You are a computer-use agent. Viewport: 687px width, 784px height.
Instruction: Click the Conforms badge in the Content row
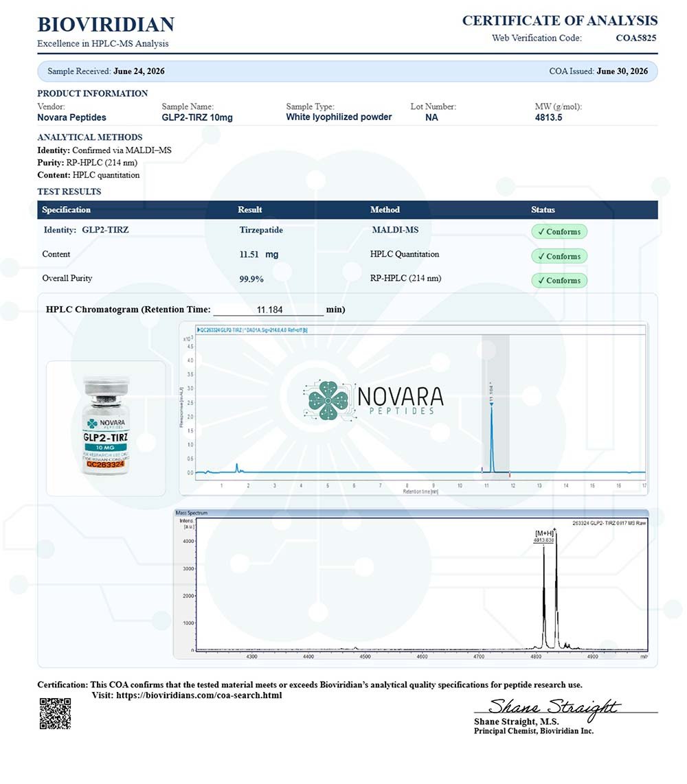coord(559,256)
